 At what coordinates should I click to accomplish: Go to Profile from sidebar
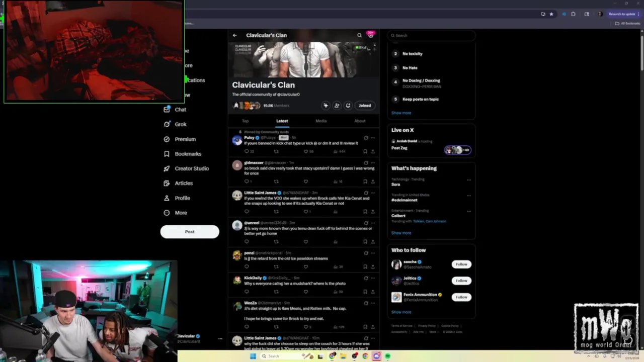point(177,198)
